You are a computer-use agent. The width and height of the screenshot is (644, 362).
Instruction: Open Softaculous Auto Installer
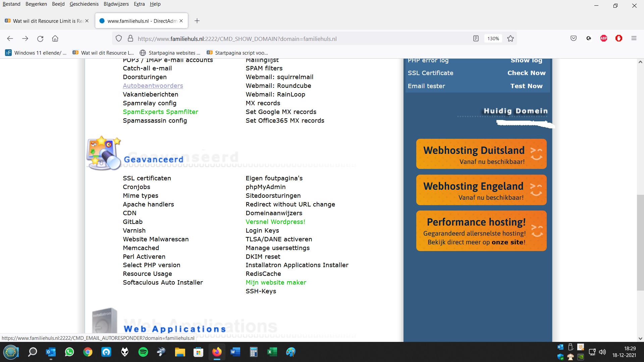[x=163, y=282]
